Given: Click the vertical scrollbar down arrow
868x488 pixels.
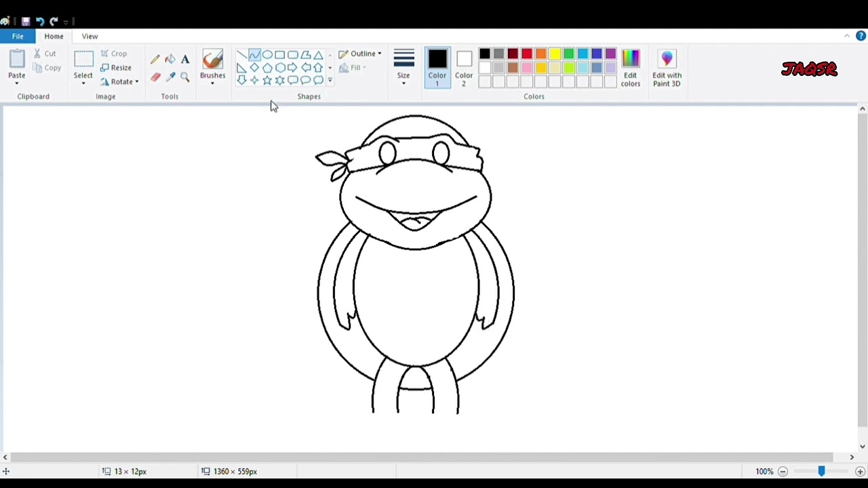Looking at the screenshot, I should [862, 446].
